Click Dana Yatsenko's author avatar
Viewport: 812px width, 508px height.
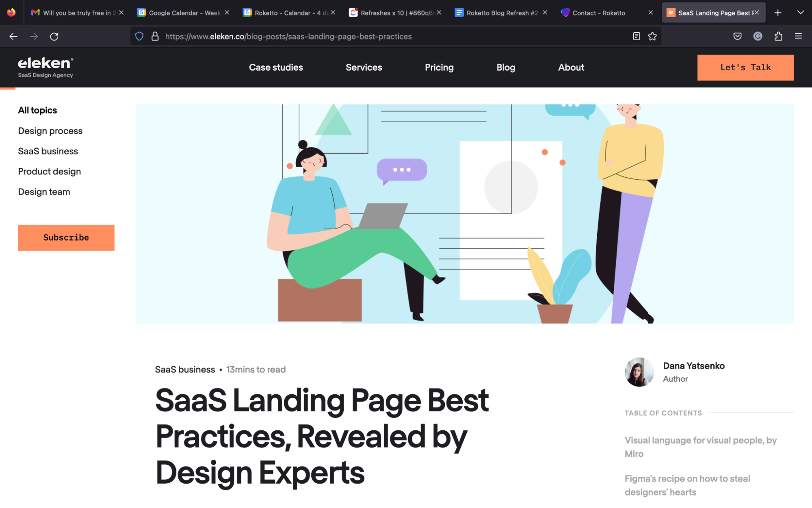pyautogui.click(x=639, y=372)
